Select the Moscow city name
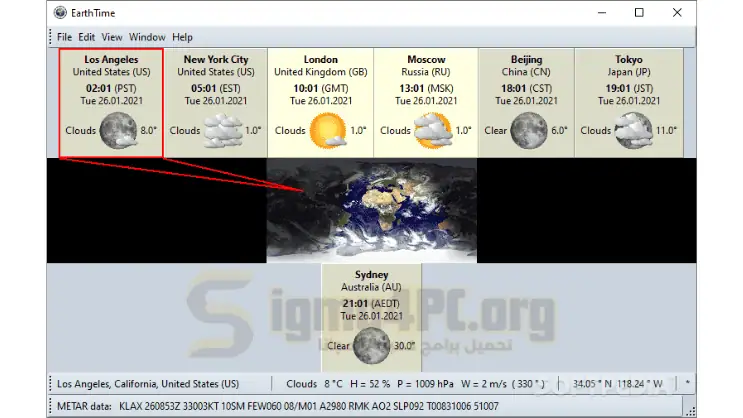Viewport: 743px width, 418px height. point(426,60)
